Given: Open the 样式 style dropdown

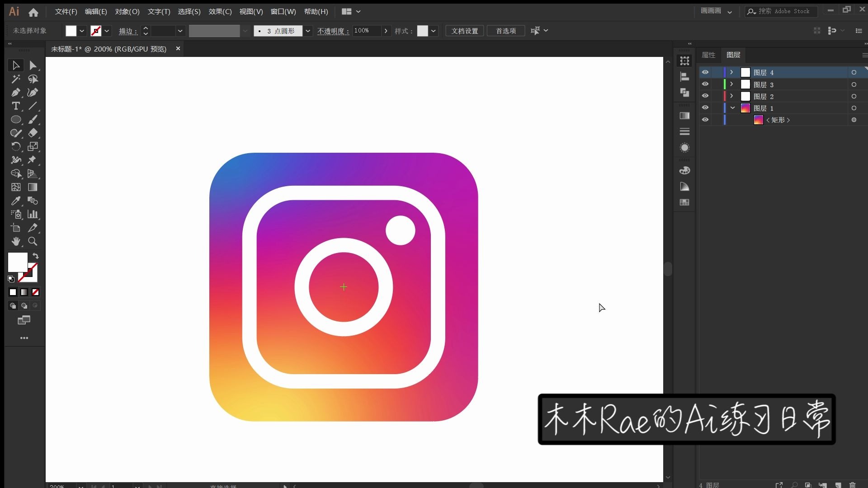Looking at the screenshot, I should point(433,31).
